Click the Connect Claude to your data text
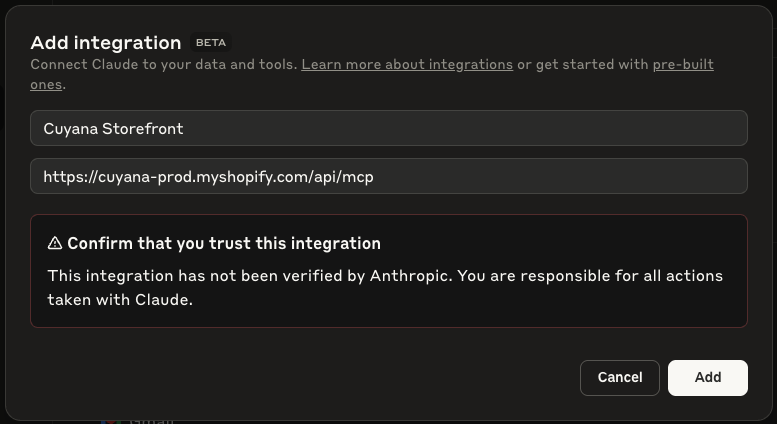This screenshot has height=424, width=777. (x=164, y=64)
